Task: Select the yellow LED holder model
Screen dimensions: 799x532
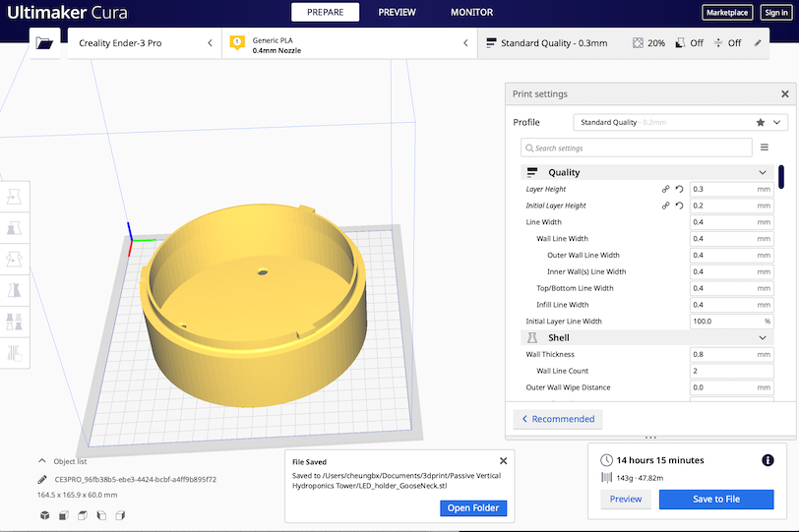Action: coord(253,305)
